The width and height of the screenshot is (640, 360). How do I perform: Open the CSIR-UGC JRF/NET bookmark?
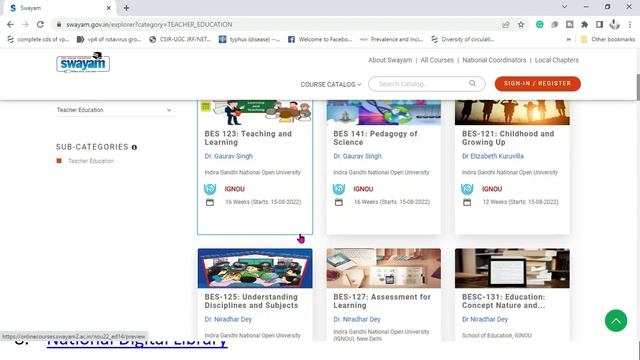click(x=180, y=39)
